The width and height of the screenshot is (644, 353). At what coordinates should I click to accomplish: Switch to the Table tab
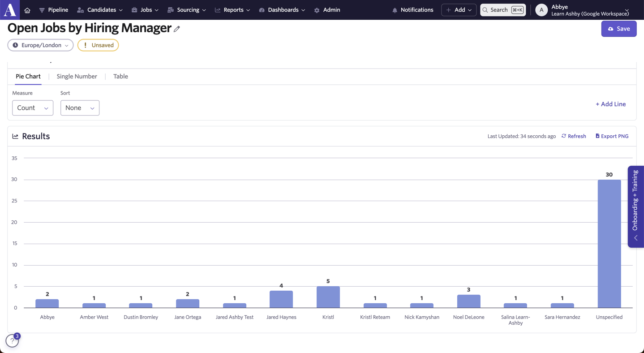(120, 77)
